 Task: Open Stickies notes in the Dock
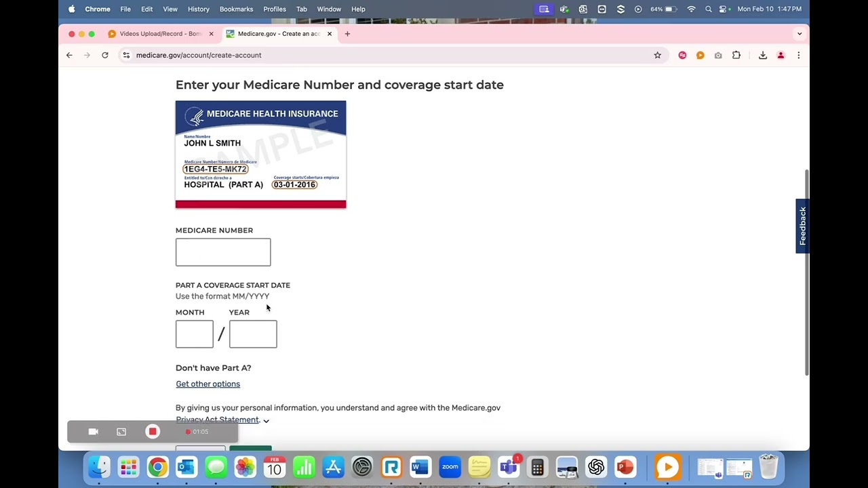(479, 467)
